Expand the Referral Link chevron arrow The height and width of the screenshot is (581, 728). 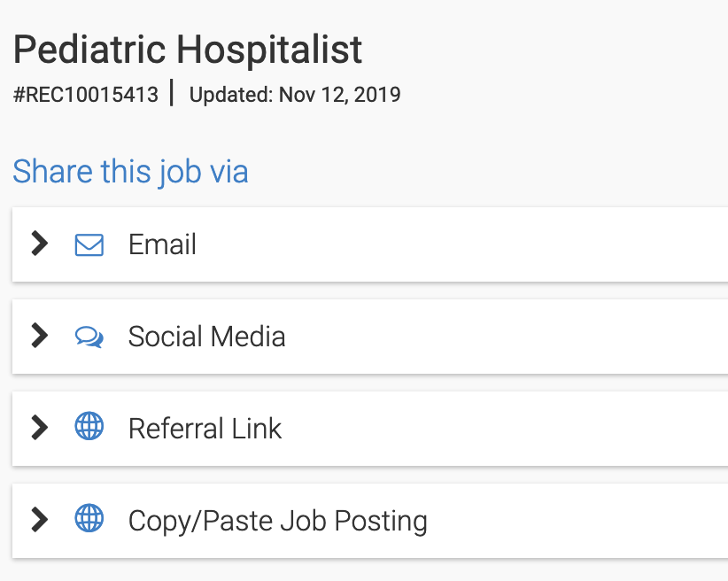pyautogui.click(x=39, y=428)
